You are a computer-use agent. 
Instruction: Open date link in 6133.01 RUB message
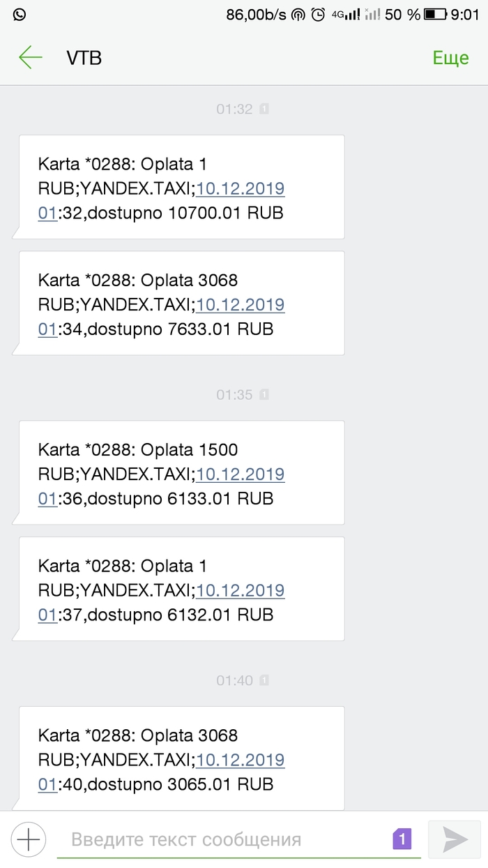[x=240, y=474]
